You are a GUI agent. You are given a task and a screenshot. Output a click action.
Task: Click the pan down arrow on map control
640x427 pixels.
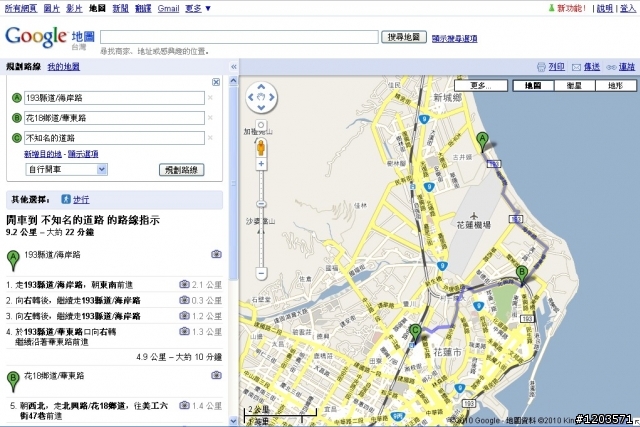tap(261, 108)
